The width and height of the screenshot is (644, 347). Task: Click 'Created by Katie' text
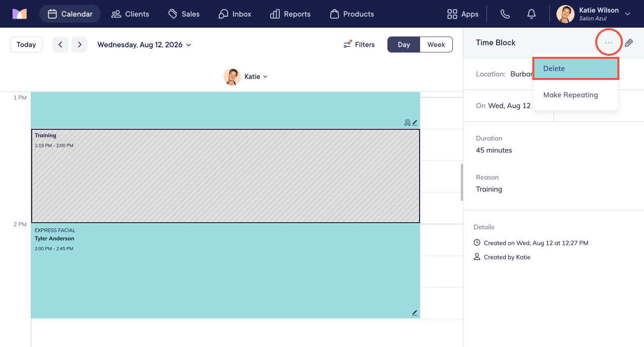click(x=507, y=257)
